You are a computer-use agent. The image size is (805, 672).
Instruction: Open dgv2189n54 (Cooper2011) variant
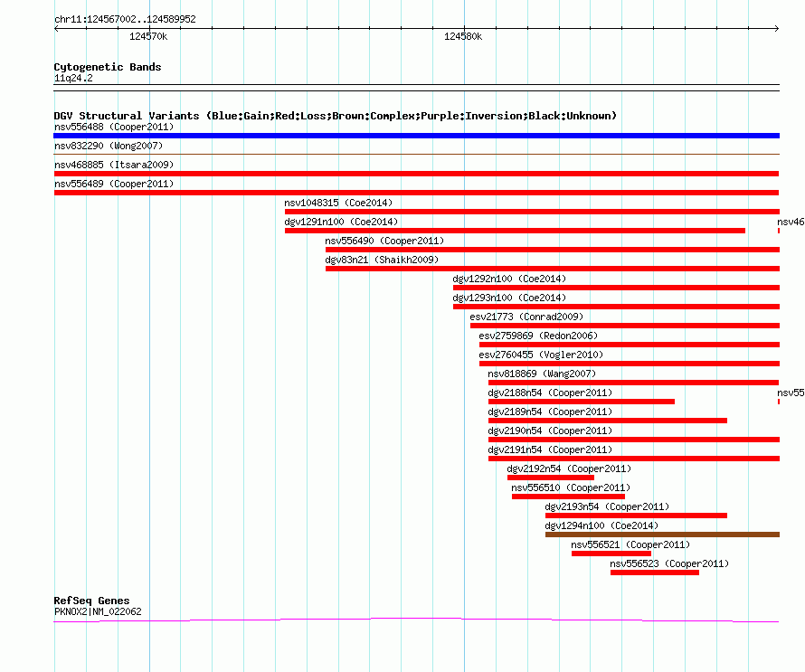(x=550, y=412)
